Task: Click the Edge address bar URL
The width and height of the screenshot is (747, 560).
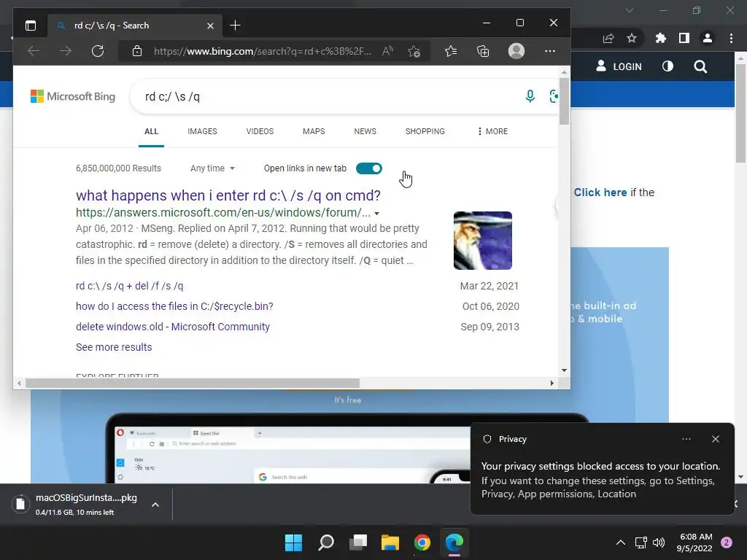Action: pos(263,52)
